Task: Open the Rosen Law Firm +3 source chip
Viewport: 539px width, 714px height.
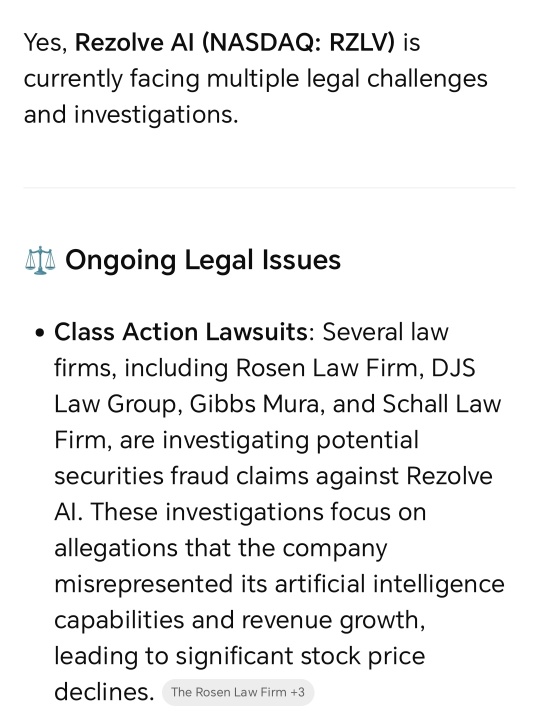Action: 238,692
